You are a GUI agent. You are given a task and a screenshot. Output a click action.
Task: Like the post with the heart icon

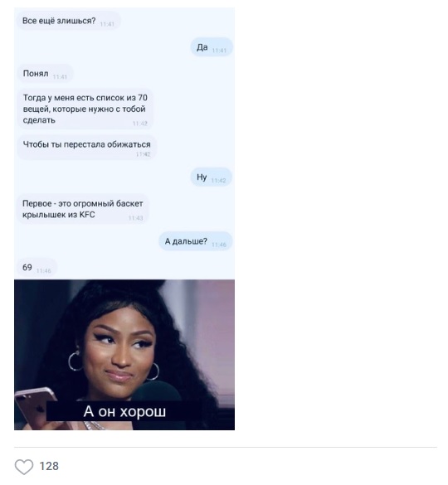coord(24,467)
